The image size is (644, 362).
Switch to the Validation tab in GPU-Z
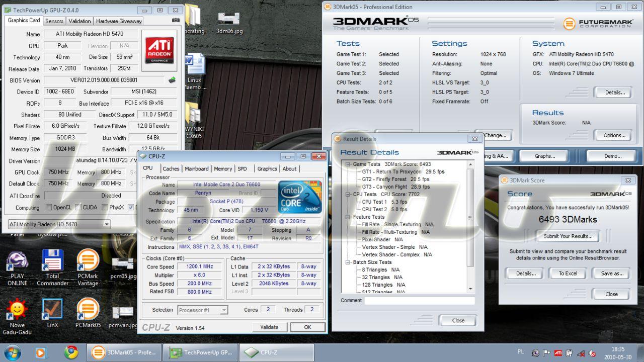click(x=79, y=21)
